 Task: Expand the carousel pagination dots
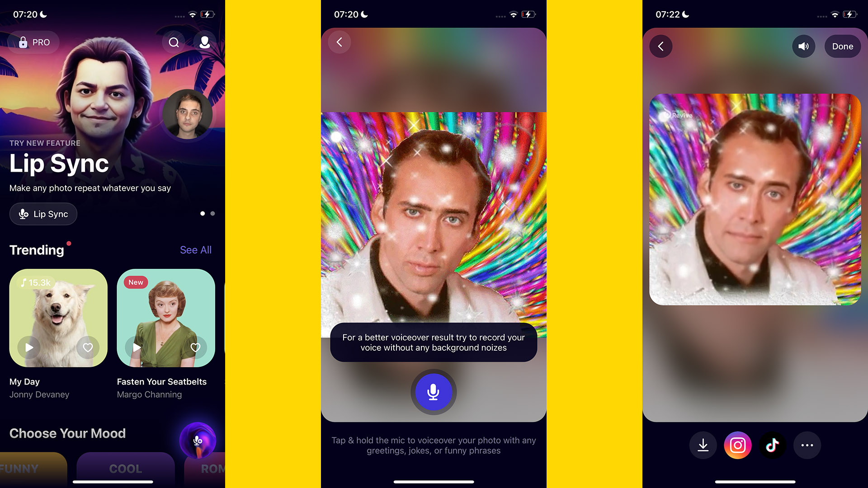point(208,213)
